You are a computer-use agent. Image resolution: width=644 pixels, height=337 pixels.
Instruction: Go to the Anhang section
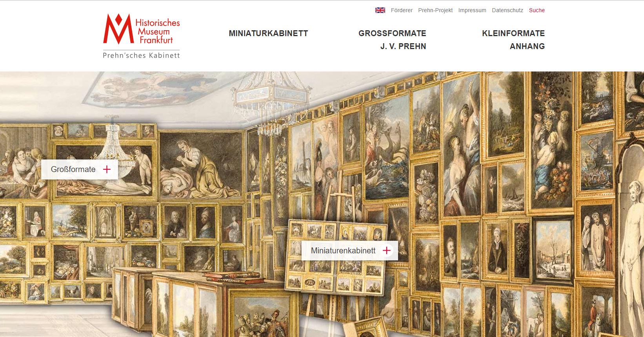tap(527, 46)
